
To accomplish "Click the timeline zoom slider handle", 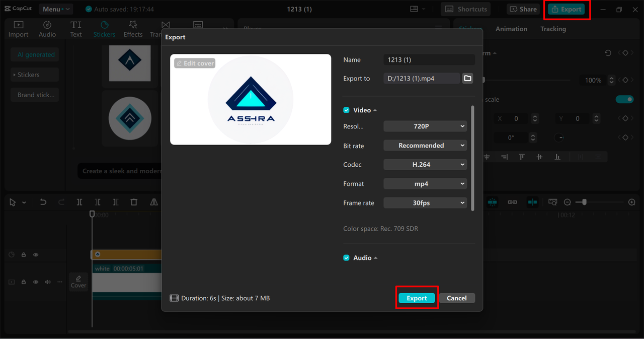I will (584, 202).
